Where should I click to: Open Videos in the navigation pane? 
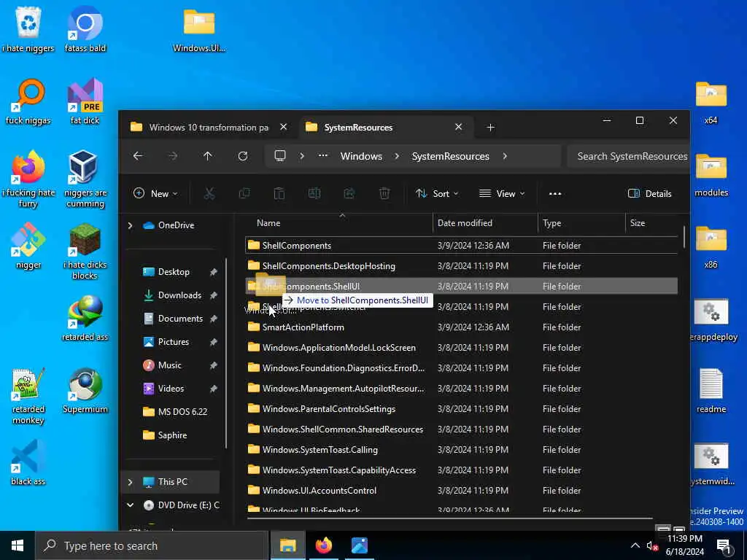171,389
